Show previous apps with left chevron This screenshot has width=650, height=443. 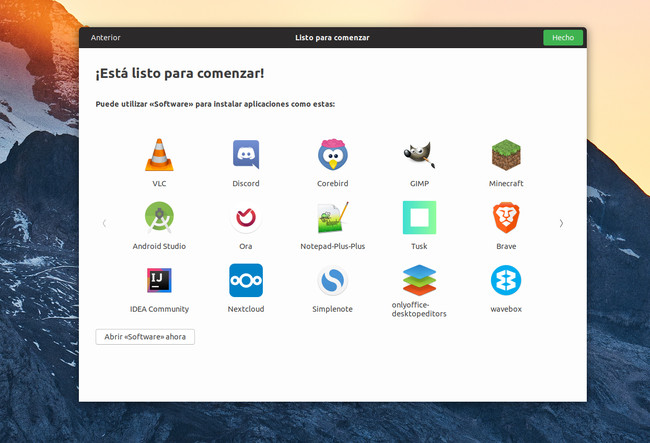(x=104, y=223)
